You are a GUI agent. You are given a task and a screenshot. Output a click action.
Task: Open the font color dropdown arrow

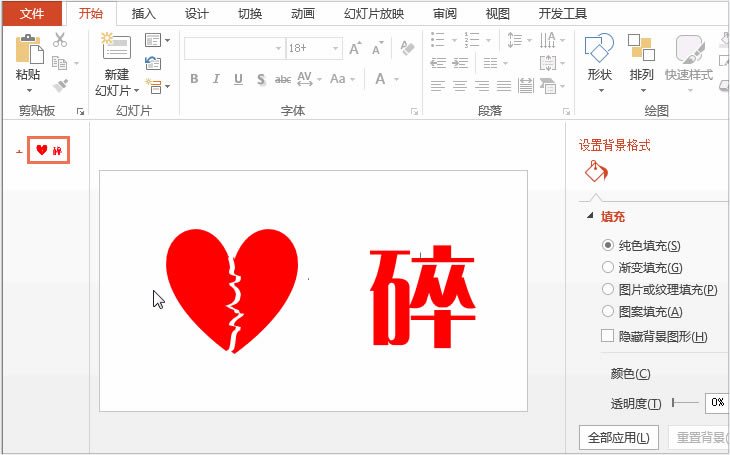[x=396, y=80]
